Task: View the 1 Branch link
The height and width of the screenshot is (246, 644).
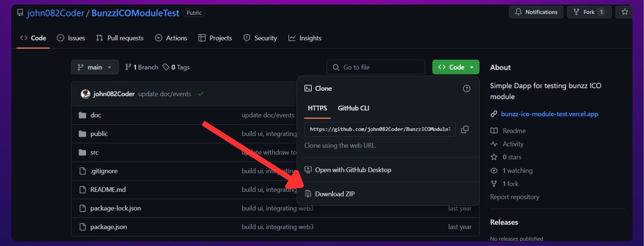Action: (x=142, y=67)
